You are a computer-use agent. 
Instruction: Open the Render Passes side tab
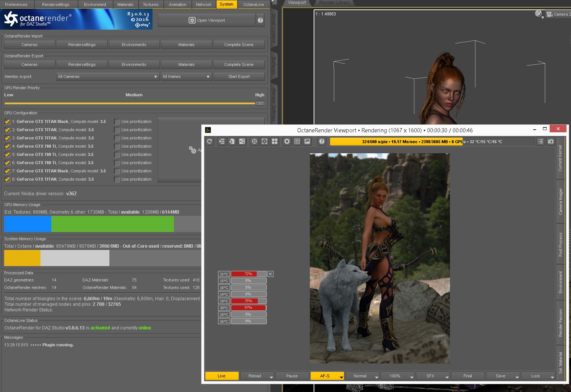561,322
